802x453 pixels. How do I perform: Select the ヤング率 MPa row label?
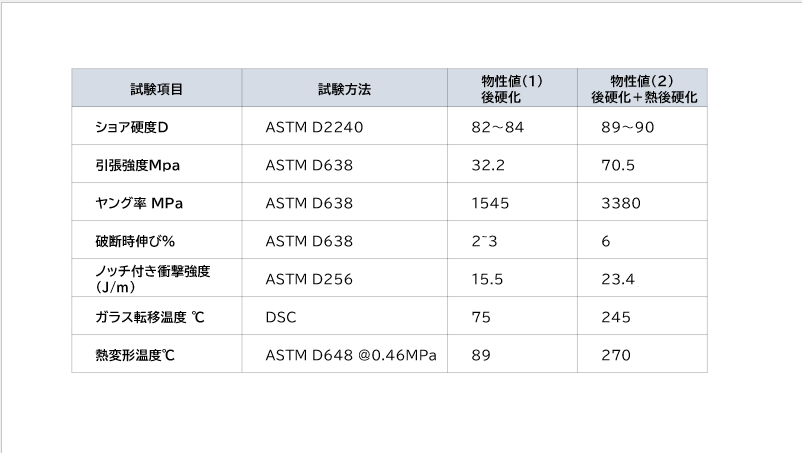(x=138, y=203)
